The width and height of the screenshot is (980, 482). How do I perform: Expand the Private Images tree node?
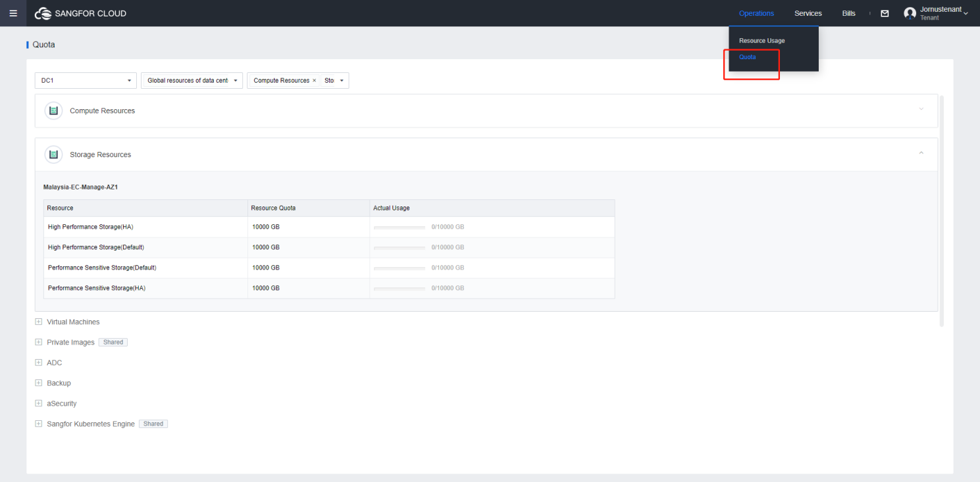[x=38, y=343]
